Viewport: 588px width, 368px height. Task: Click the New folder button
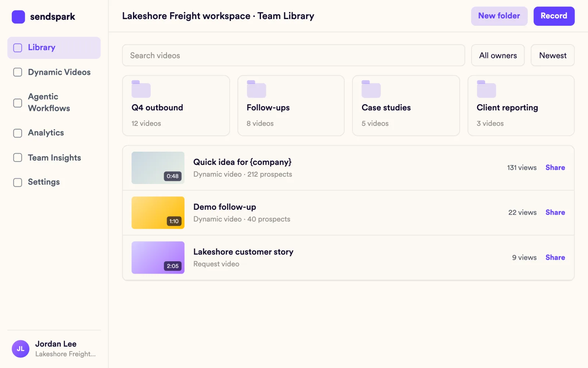(499, 16)
